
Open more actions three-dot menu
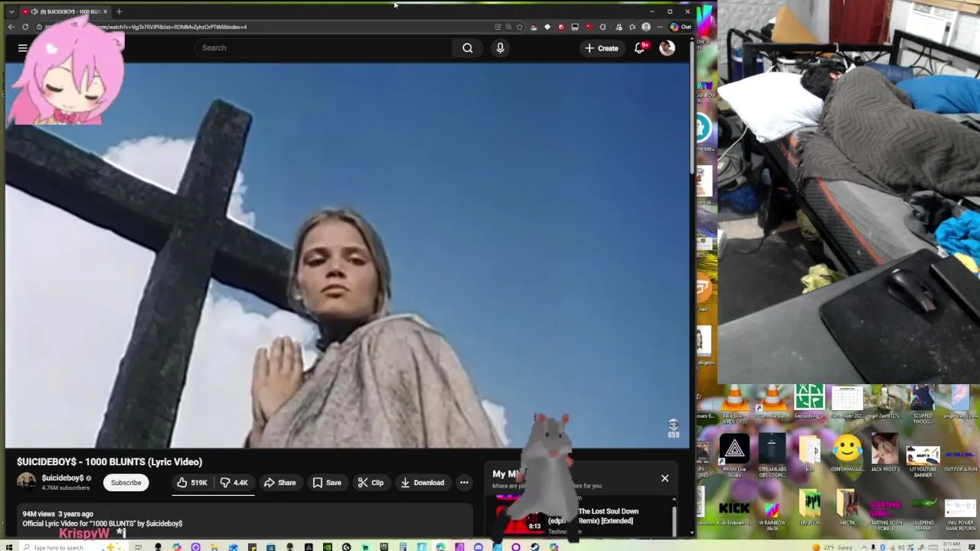464,483
